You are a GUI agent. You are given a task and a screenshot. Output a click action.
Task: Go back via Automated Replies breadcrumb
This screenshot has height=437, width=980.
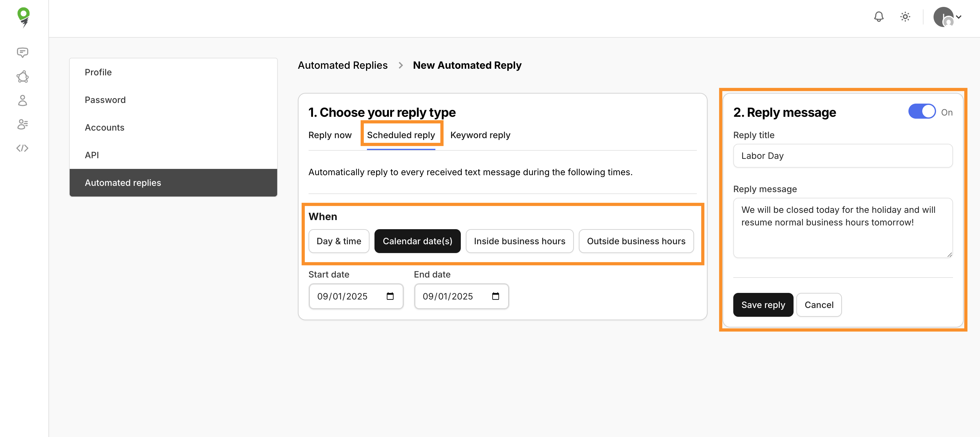[x=342, y=65]
